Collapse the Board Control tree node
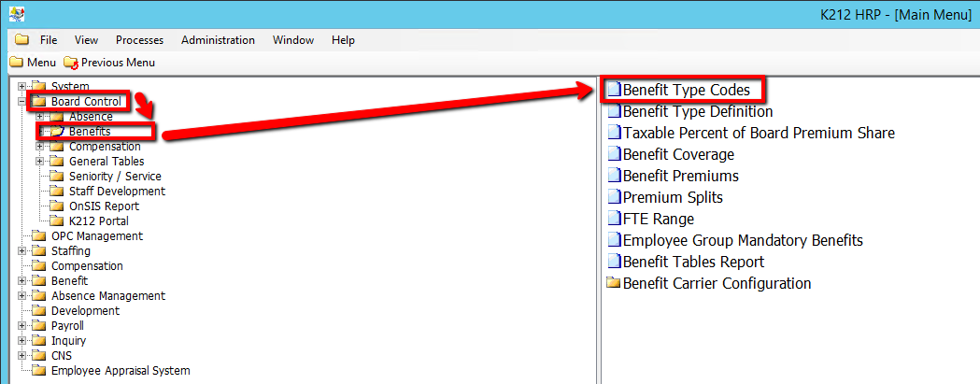The height and width of the screenshot is (384, 980). (22, 102)
